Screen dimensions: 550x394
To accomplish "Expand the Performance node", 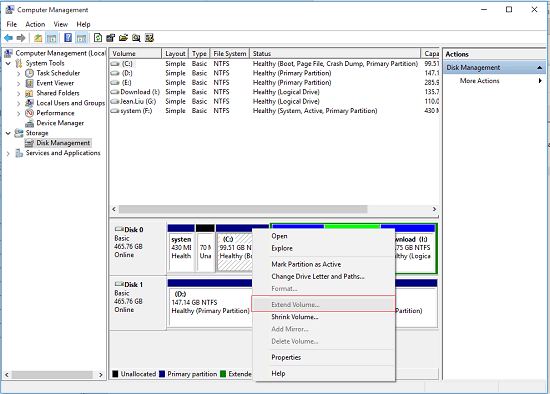I will [19, 113].
